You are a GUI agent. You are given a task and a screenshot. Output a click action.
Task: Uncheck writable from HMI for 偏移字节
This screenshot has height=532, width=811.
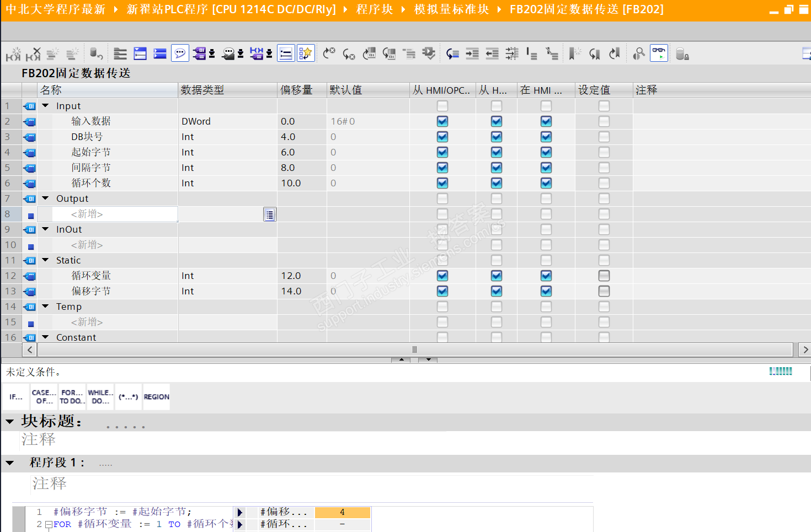[x=497, y=291]
